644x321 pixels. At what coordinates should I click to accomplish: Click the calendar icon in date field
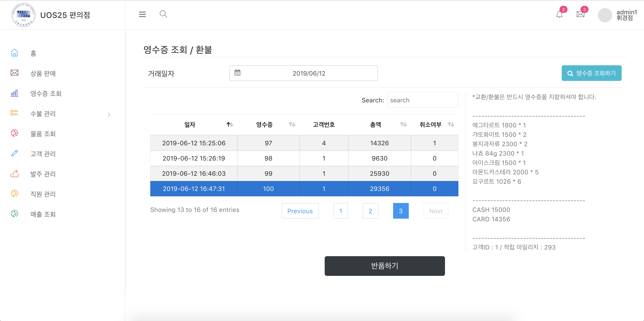pos(237,73)
